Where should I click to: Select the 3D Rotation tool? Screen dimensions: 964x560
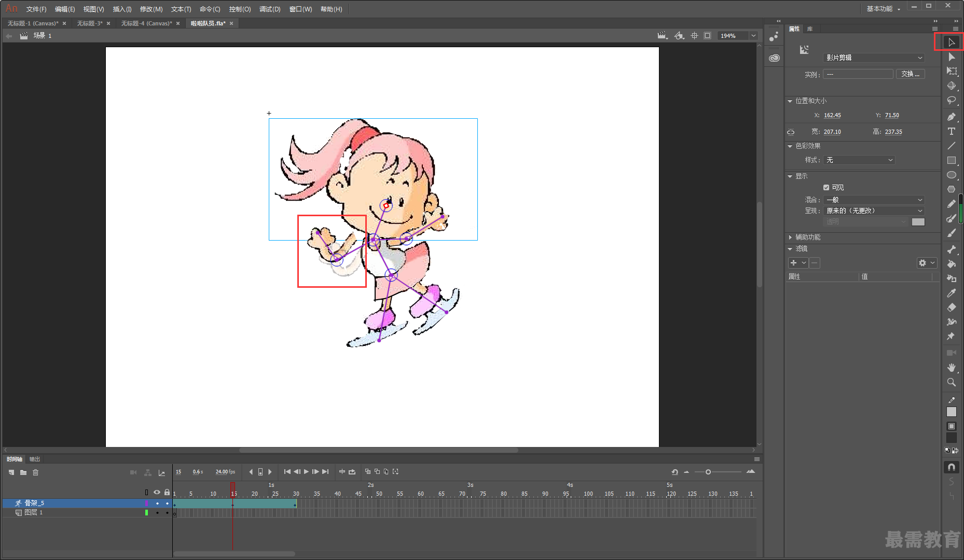pos(951,86)
